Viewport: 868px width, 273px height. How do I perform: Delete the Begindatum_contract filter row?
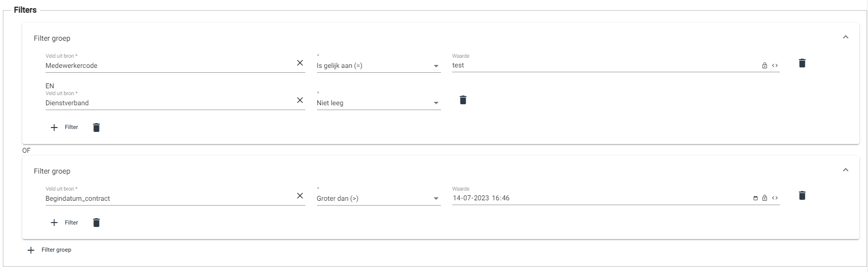[802, 195]
